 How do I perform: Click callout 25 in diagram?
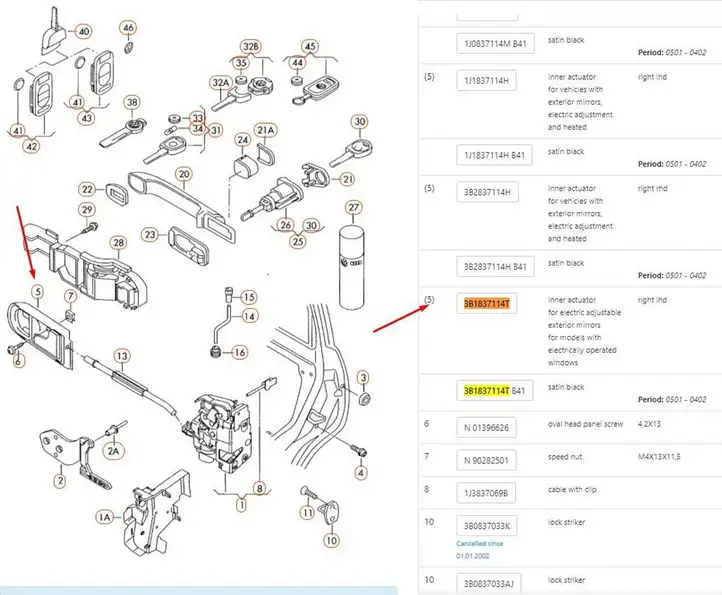(x=298, y=241)
